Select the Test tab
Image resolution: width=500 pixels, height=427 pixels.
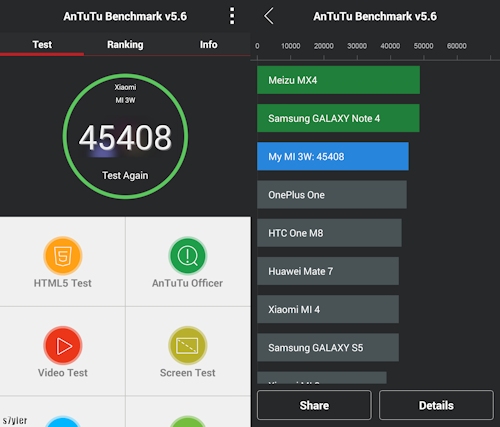pyautogui.click(x=42, y=44)
